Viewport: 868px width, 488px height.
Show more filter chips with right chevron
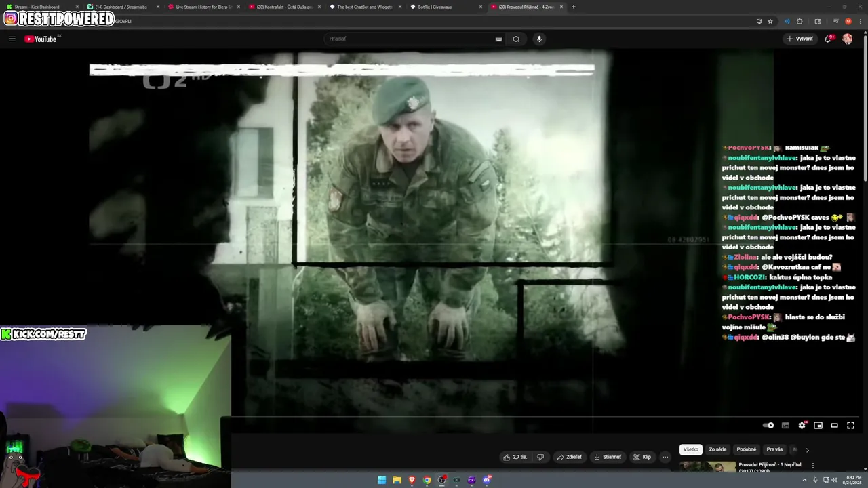click(x=807, y=449)
